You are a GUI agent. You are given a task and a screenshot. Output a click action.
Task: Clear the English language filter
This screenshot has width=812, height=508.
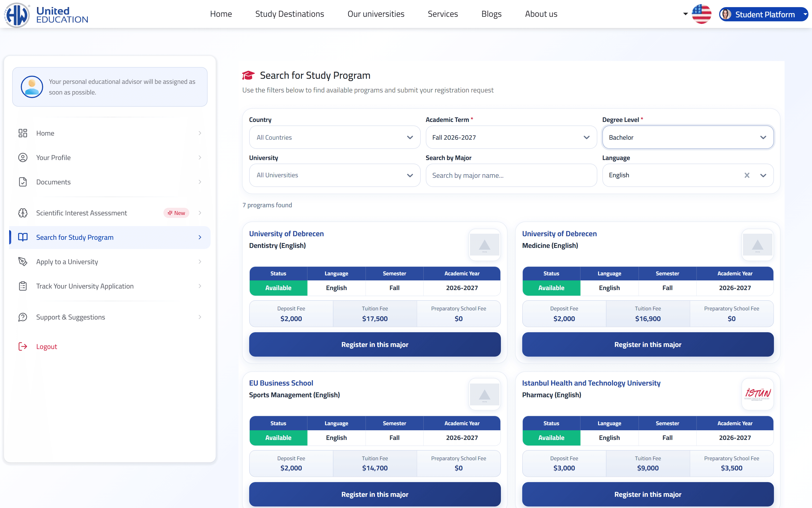pyautogui.click(x=747, y=175)
